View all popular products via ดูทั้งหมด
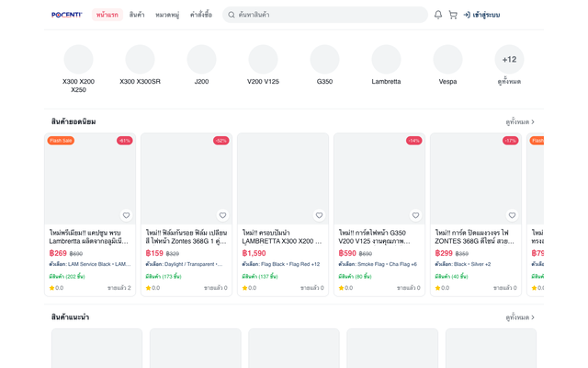This screenshot has width=588, height=368. [x=520, y=121]
